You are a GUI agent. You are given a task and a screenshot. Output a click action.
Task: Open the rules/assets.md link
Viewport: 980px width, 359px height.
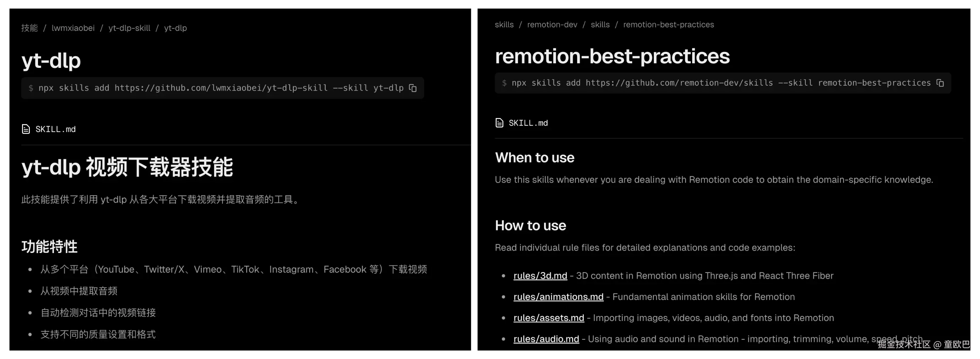click(x=549, y=318)
